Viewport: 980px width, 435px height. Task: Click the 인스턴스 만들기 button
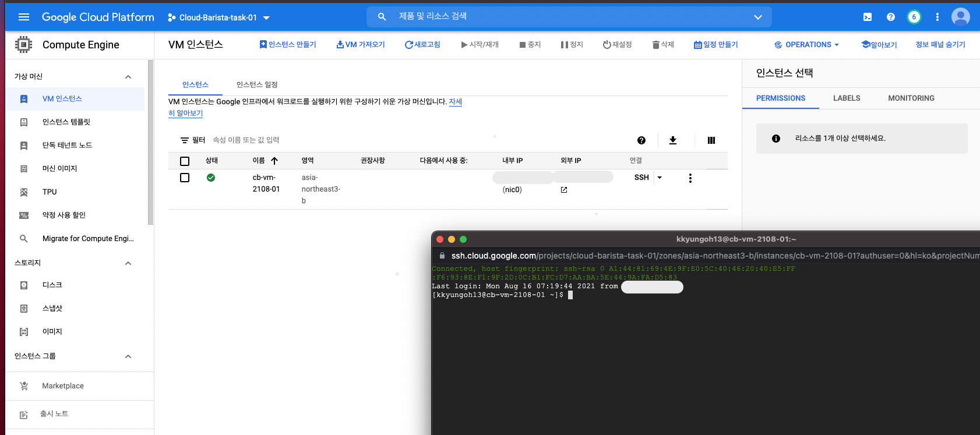pos(288,45)
